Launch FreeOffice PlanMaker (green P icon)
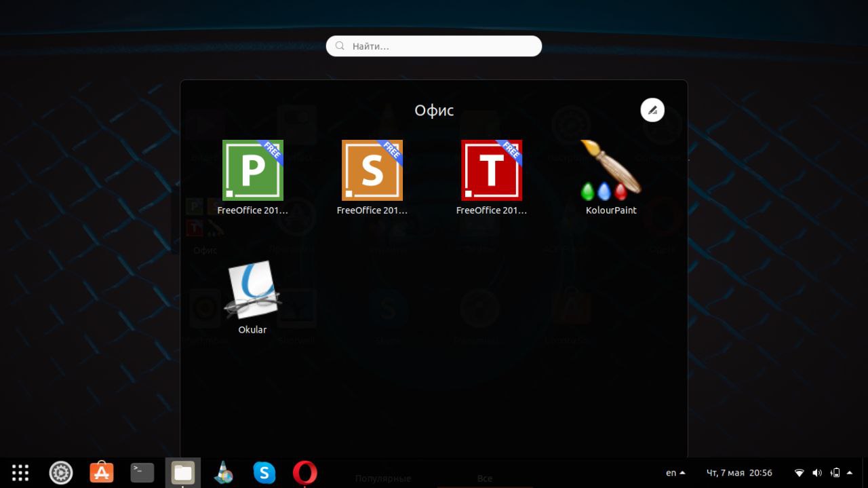Viewport: 868px width, 488px height. (253, 170)
